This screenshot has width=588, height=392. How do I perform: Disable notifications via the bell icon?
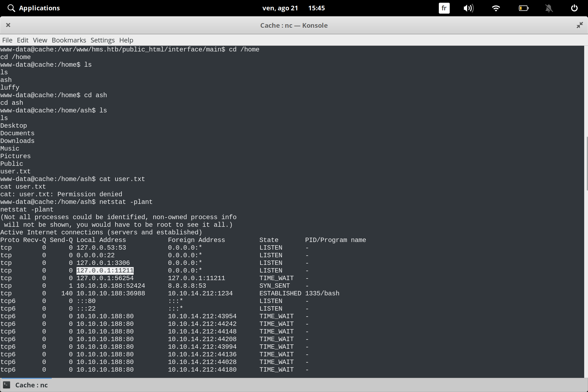(549, 8)
